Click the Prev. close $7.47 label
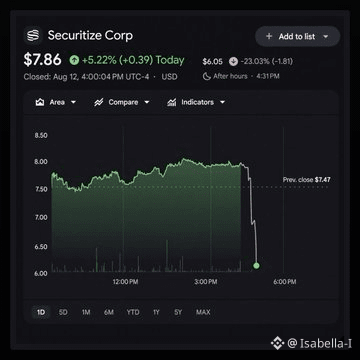360x360 pixels. click(307, 180)
